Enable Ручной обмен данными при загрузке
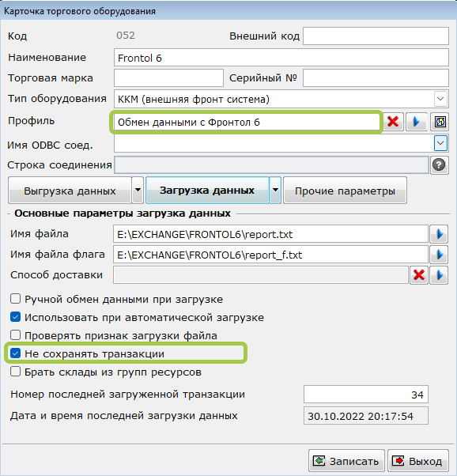Image resolution: width=457 pixels, height=476 pixels. (x=16, y=299)
